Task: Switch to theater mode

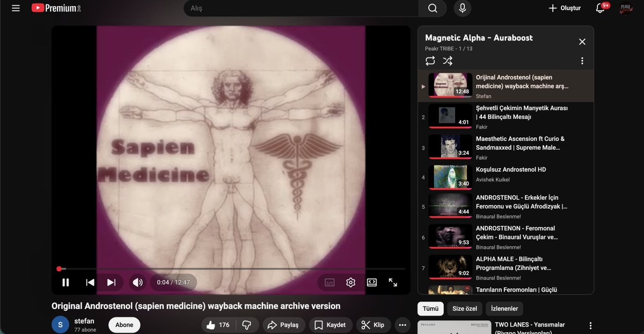Action: click(x=371, y=282)
